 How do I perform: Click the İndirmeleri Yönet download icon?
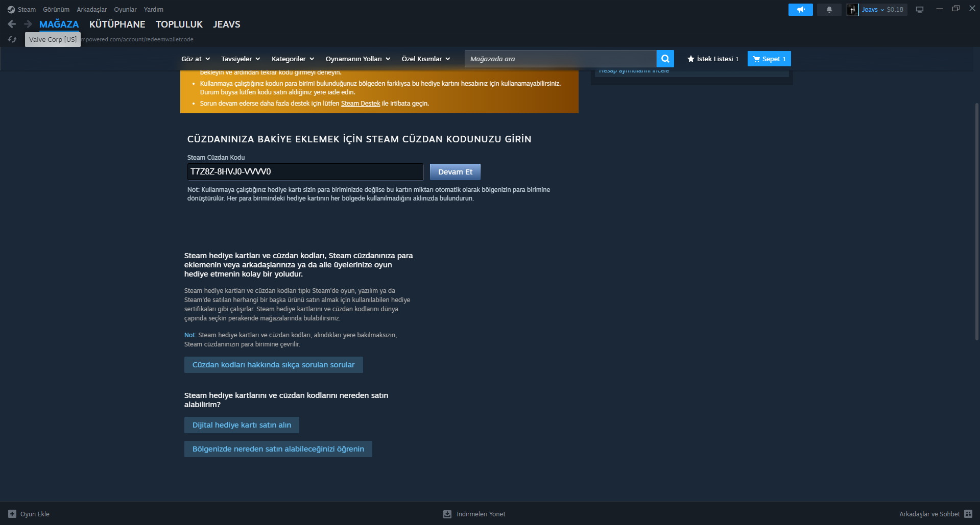(x=447, y=514)
